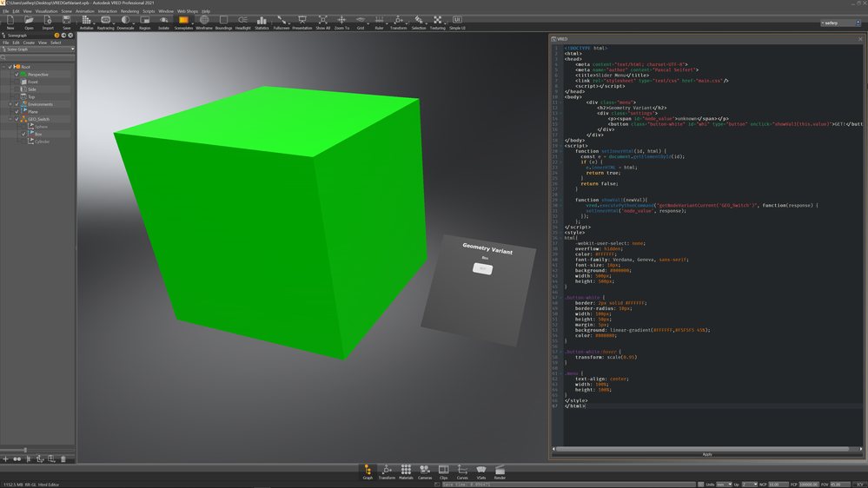The height and width of the screenshot is (488, 868).
Task: Open the Raytracing options arrow
Action: point(114,23)
